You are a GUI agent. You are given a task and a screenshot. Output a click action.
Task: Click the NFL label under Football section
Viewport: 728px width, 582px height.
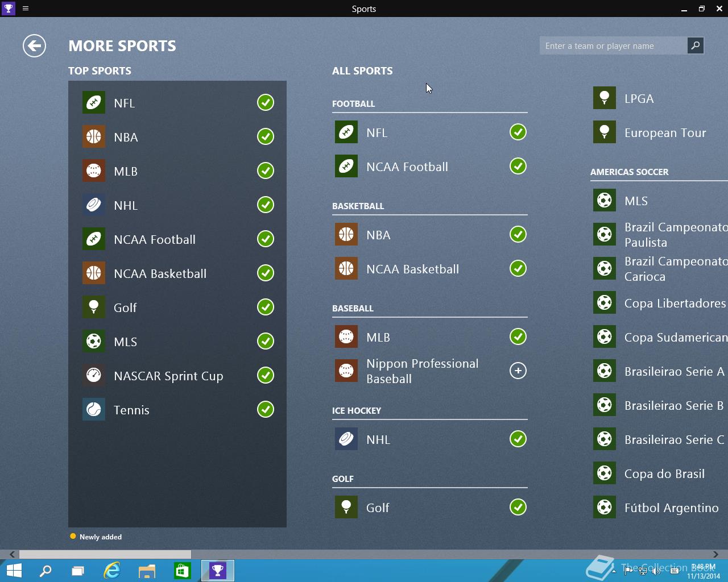point(377,132)
